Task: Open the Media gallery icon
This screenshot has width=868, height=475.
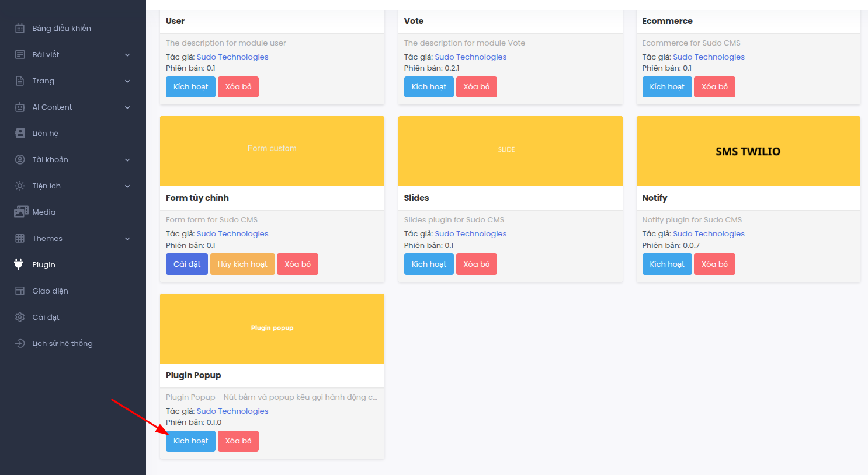Action: 21,212
